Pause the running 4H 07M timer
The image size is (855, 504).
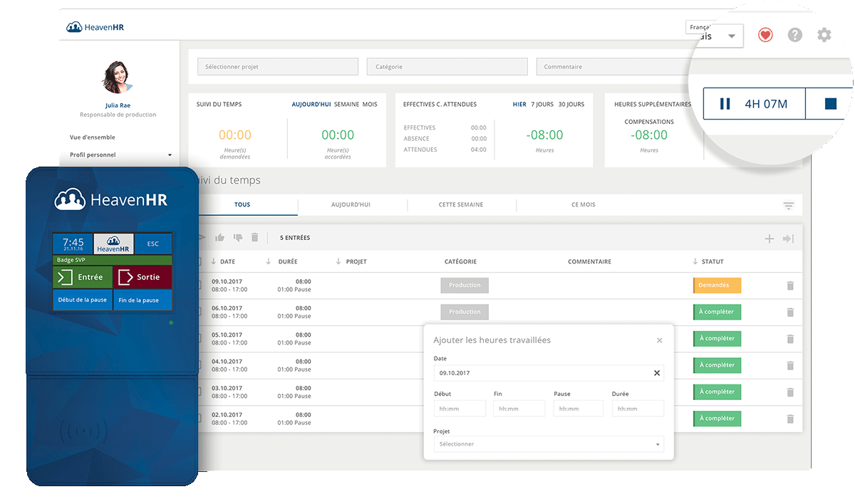[725, 104]
